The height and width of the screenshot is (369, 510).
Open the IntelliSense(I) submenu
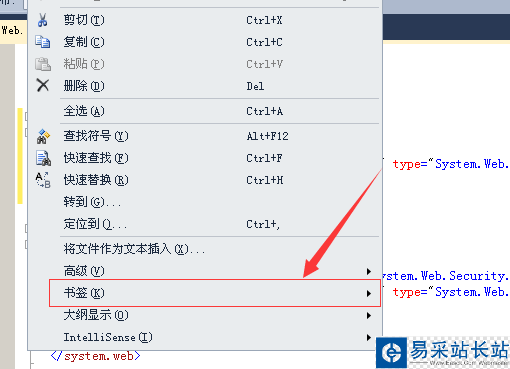point(205,337)
